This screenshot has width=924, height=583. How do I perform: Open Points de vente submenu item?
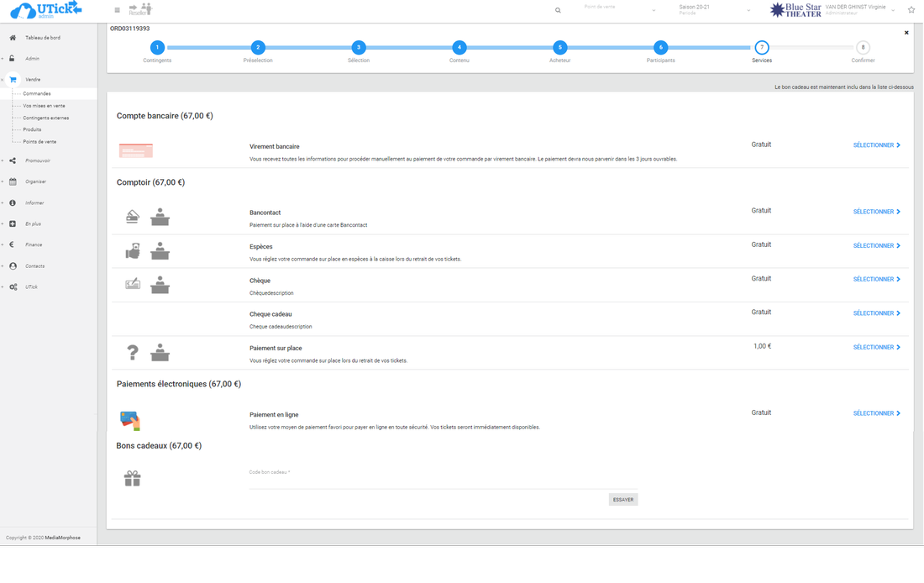pos(39,142)
